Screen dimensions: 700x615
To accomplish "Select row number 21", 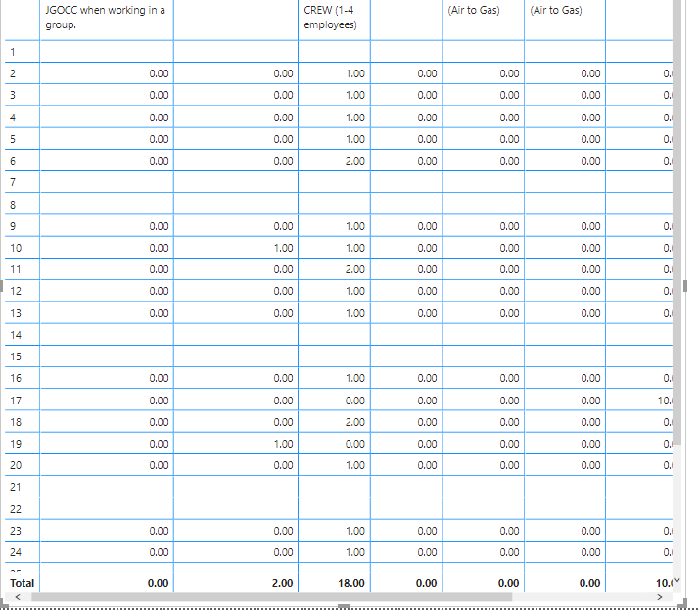I will click(x=16, y=487).
